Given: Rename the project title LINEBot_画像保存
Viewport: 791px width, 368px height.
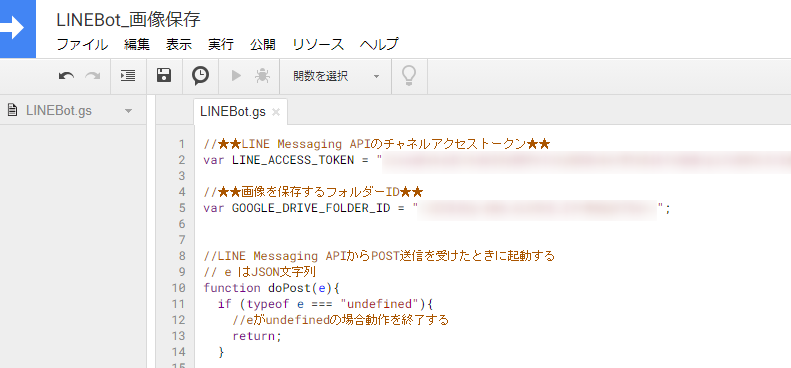Looking at the screenshot, I should 129,20.
